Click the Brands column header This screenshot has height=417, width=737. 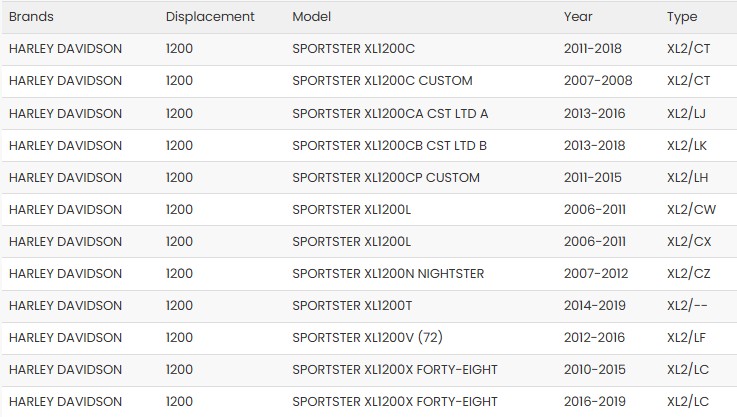pos(31,17)
